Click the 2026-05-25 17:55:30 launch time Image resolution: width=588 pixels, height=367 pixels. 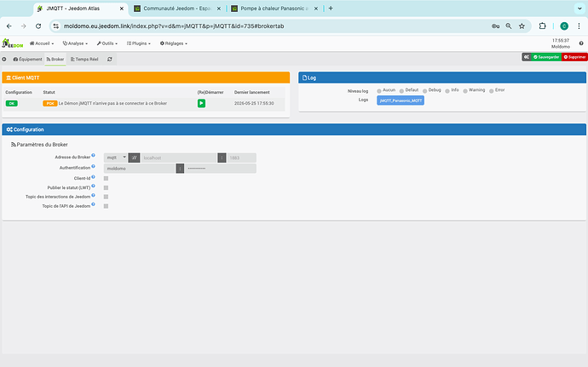[x=254, y=103]
